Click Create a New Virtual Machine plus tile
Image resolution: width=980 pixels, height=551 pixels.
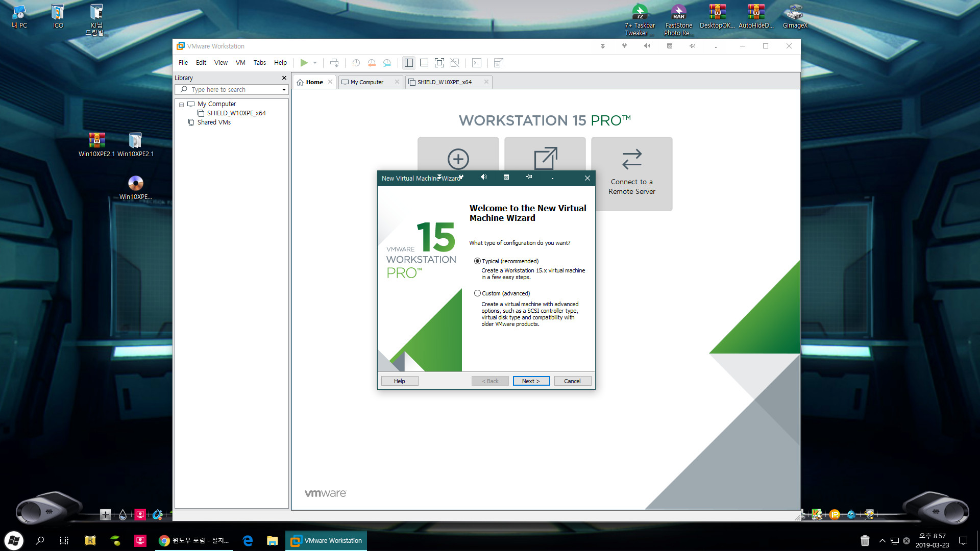pos(458,159)
